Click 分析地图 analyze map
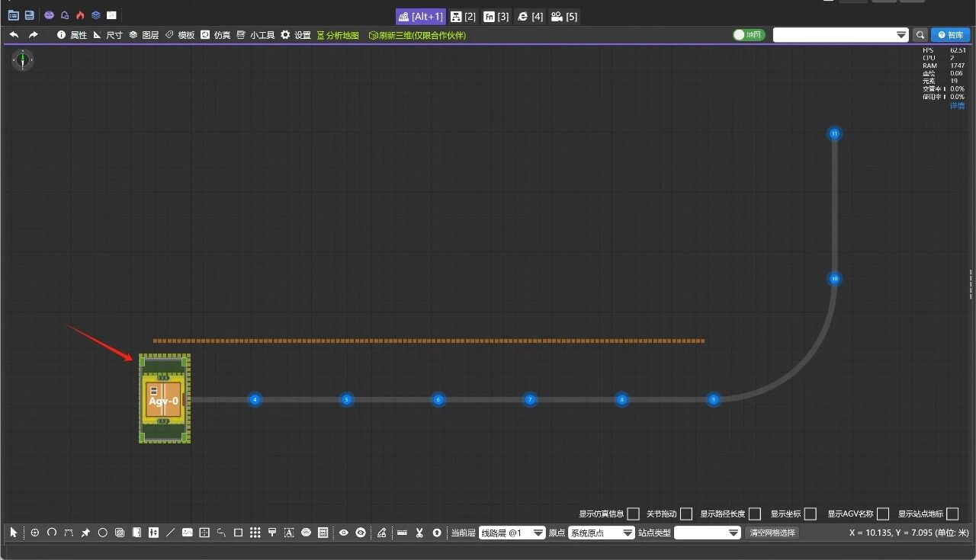 [x=337, y=35]
